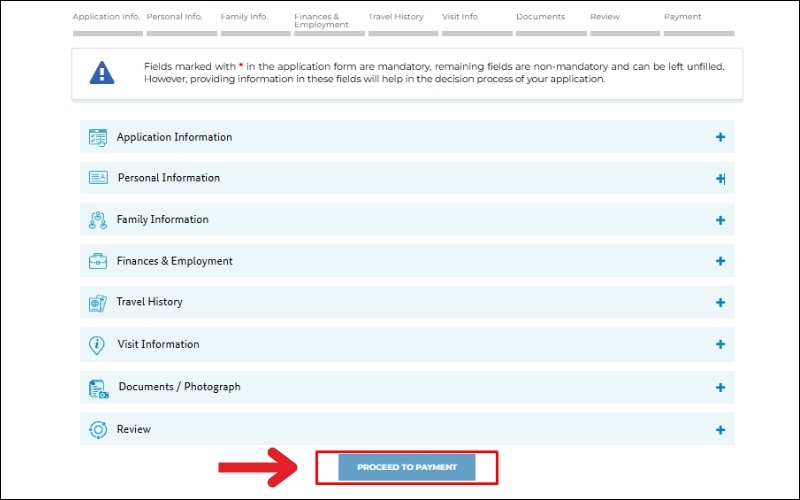Switch to the Payment step tab
Viewport: 800px width, 500px height.
(682, 17)
